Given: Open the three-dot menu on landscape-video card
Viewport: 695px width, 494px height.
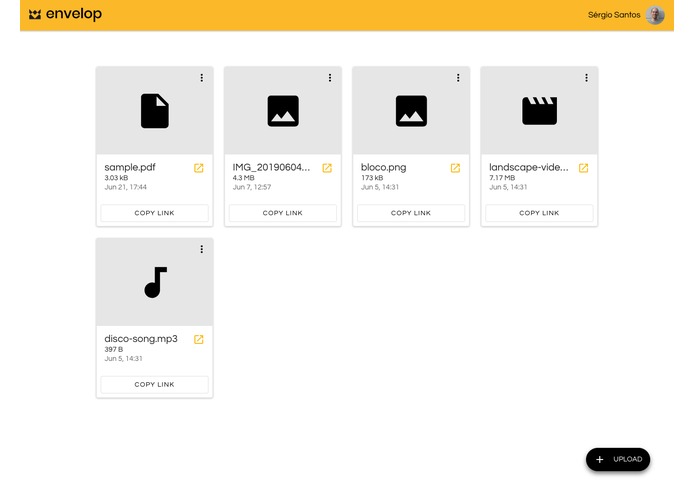Looking at the screenshot, I should coord(586,78).
